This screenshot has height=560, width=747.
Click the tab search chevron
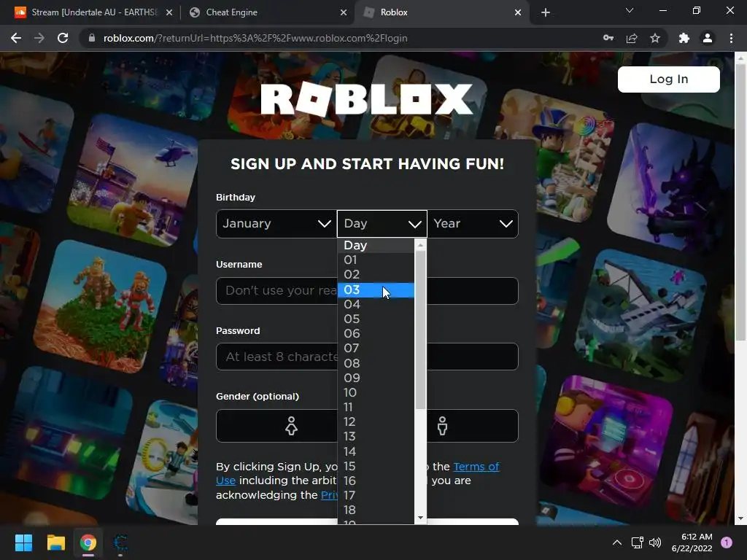[630, 10]
